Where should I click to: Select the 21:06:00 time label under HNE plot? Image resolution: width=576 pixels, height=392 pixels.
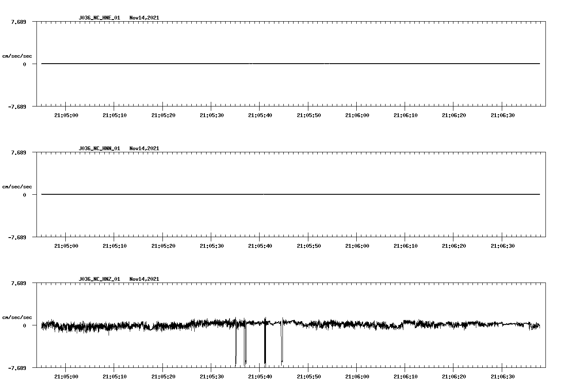coord(357,115)
